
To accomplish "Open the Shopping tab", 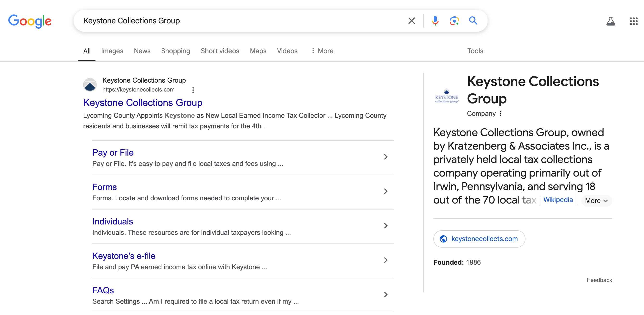I will (x=176, y=51).
